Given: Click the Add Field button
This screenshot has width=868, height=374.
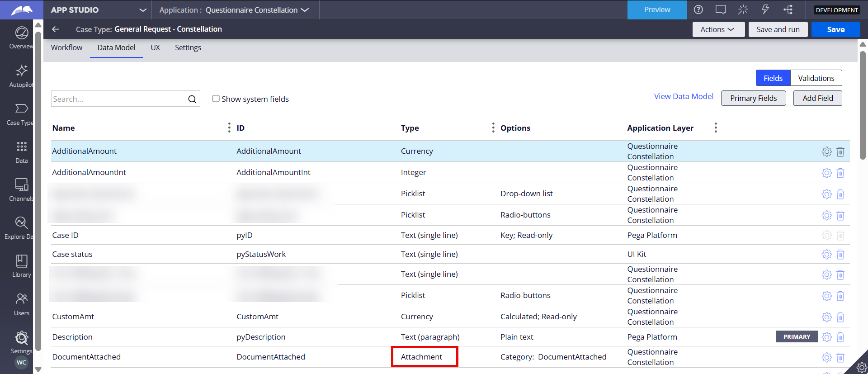Looking at the screenshot, I should (817, 98).
